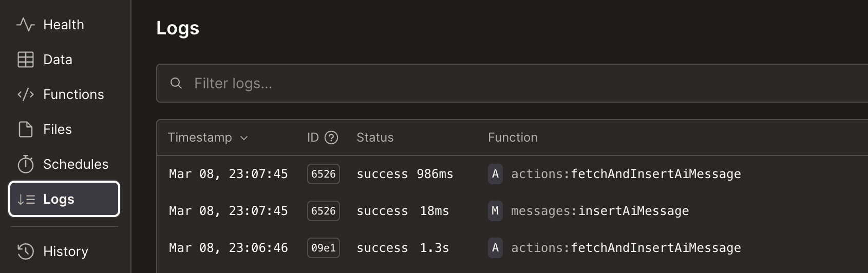Click the A action badge at 23:06:46

495,248
